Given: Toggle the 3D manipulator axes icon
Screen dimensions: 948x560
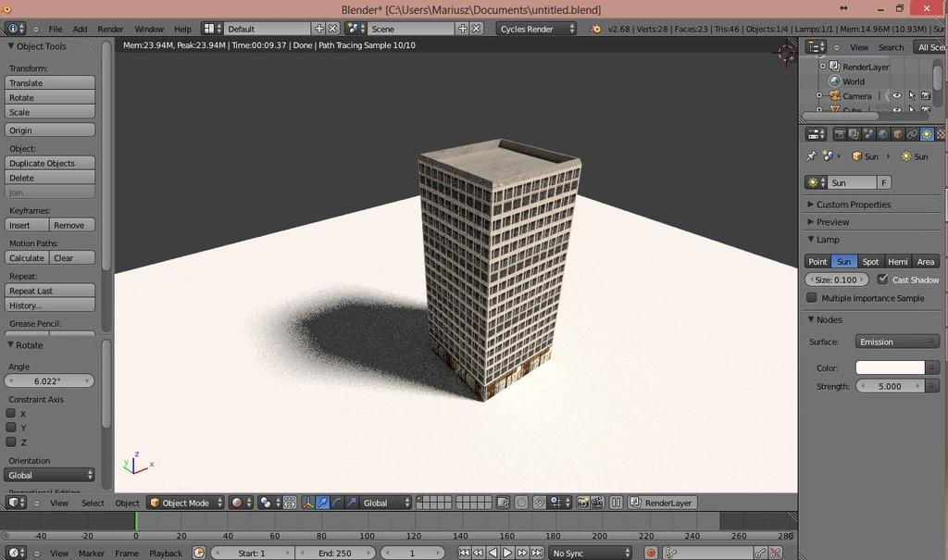Looking at the screenshot, I should coord(307,503).
